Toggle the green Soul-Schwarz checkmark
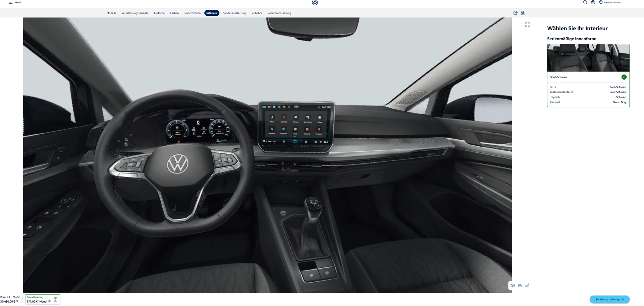Viewport: 644px width, 306px height. pos(624,77)
